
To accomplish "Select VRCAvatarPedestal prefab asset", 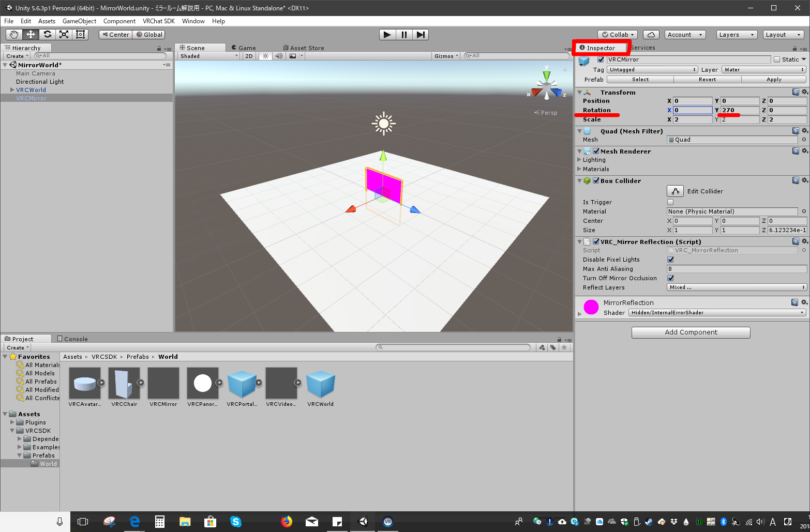I will [x=85, y=387].
